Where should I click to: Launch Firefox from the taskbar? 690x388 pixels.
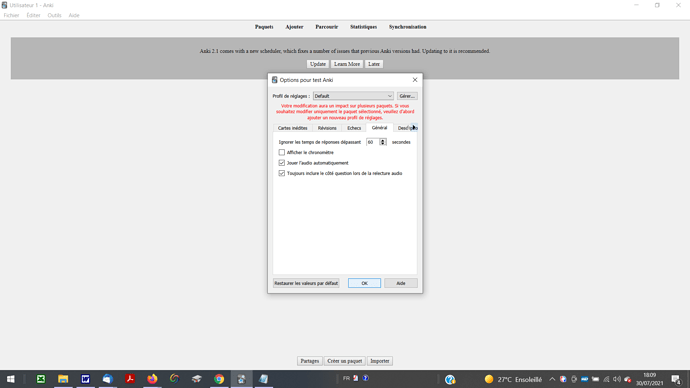(152, 379)
